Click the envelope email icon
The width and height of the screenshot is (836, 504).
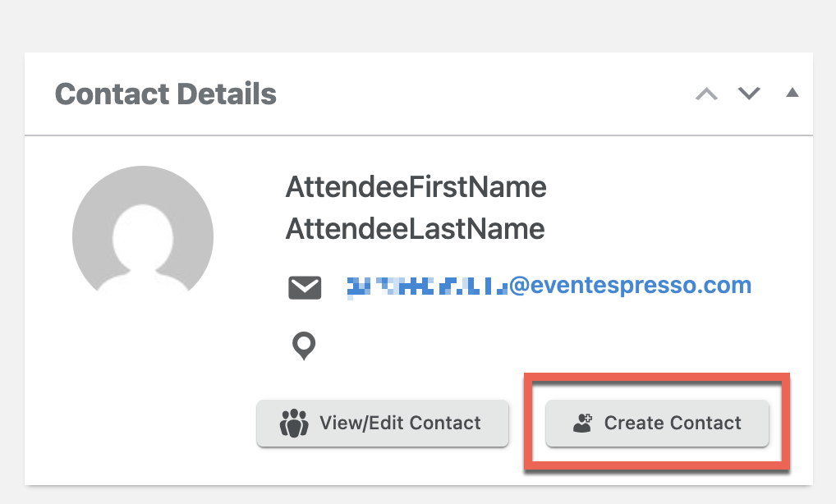(x=305, y=287)
